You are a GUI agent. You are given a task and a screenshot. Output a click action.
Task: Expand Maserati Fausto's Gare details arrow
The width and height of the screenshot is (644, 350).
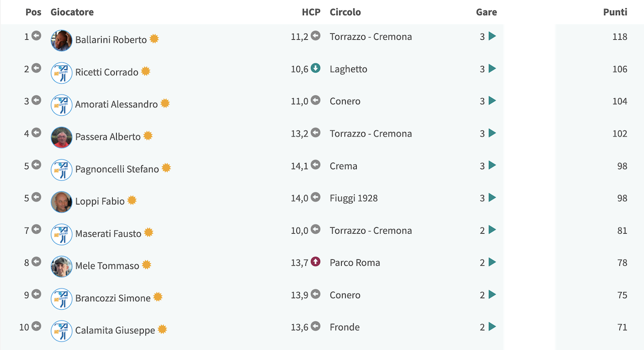(x=492, y=230)
